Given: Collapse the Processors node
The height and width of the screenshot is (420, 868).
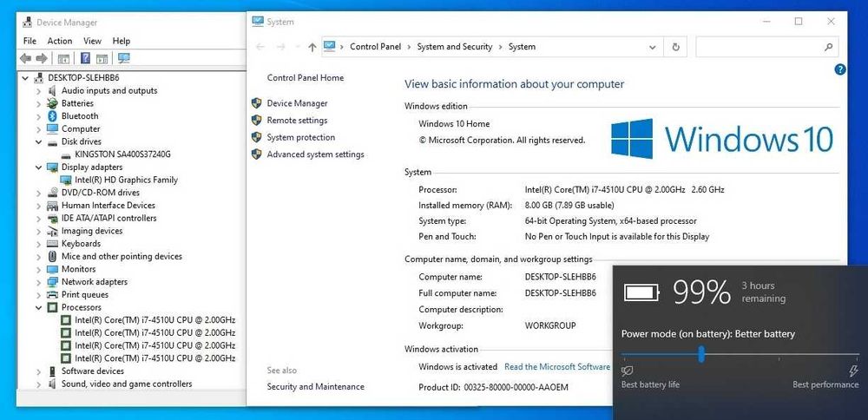Looking at the screenshot, I should (38, 307).
